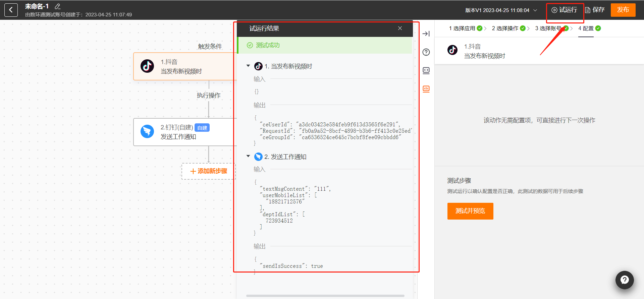Open the help question mark sidebar icon
The height and width of the screenshot is (299, 644).
pos(426,52)
